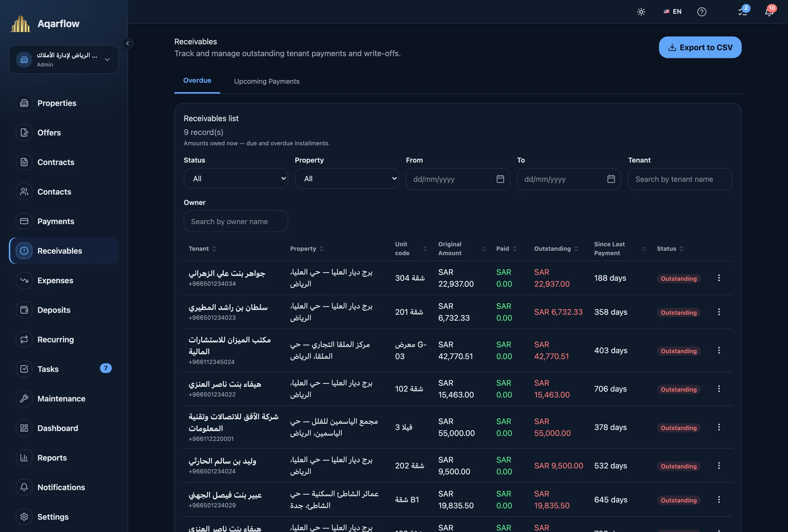Open the row menu for the 188 days receivable
This screenshot has height=532, width=788.
(x=719, y=278)
